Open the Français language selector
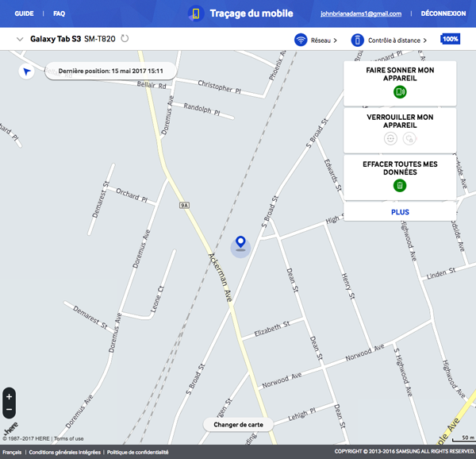 click(x=12, y=453)
